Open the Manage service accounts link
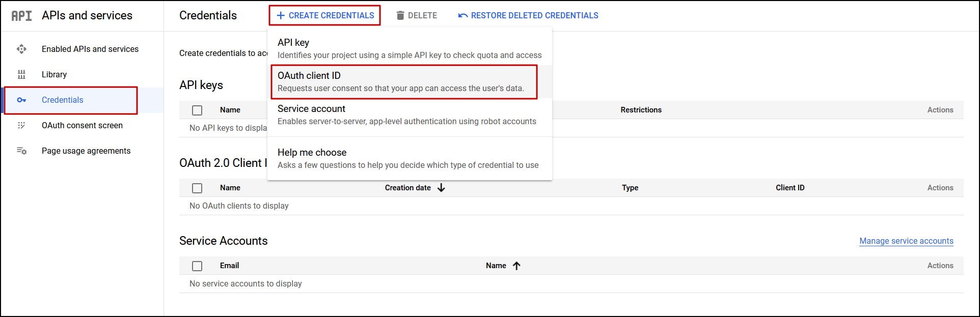Screen dimensions: 980x317 click(906, 241)
